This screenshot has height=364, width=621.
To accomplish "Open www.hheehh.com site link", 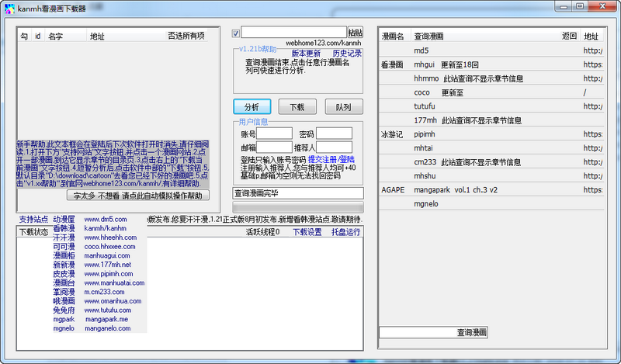I will point(110,237).
